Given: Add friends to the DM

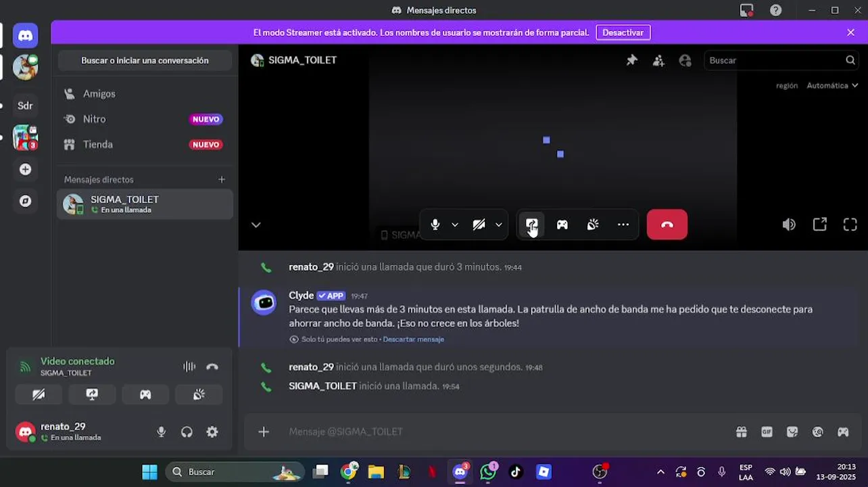Looking at the screenshot, I should [658, 60].
